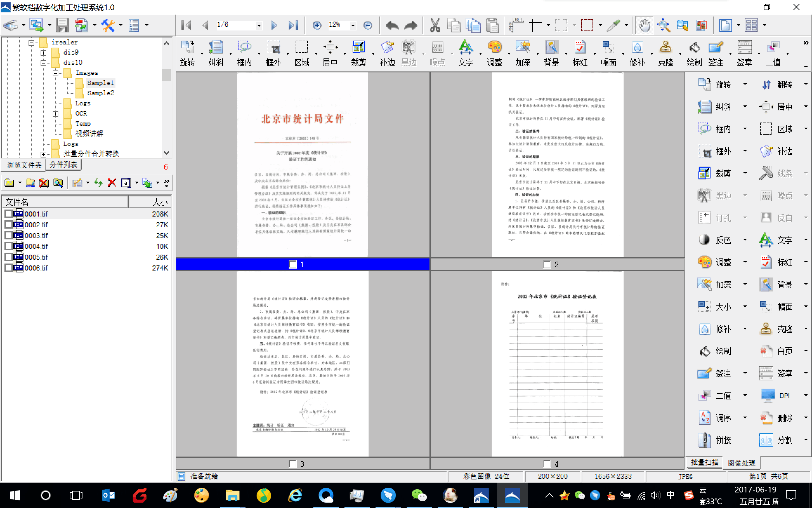The height and width of the screenshot is (508, 812).
Task: Click 白页 blank page button in right panel
Action: 777,351
